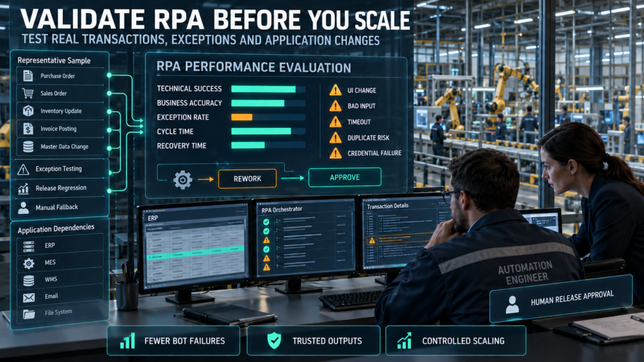The width and height of the screenshot is (644, 362).
Task: Click the Representative Sample heading
Action: (54, 60)
